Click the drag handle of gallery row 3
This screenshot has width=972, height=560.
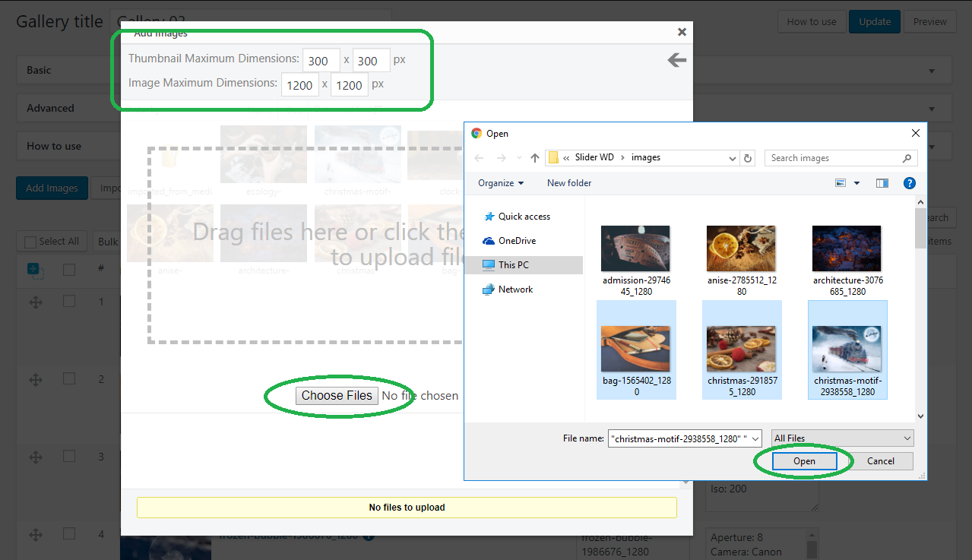[35, 457]
